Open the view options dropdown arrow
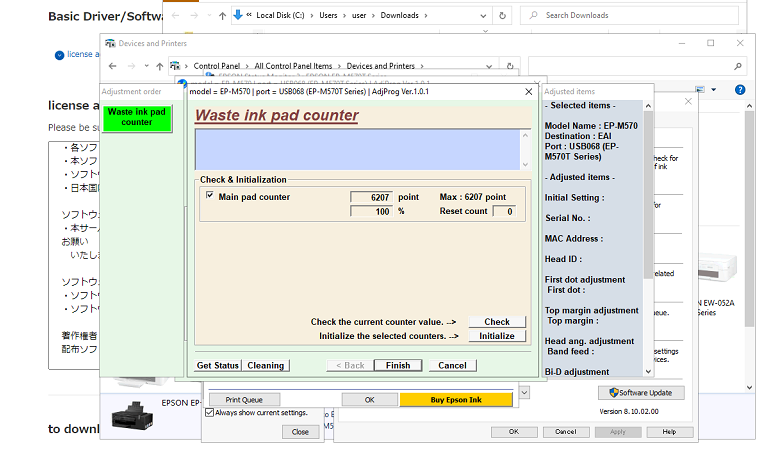 pos(713,90)
